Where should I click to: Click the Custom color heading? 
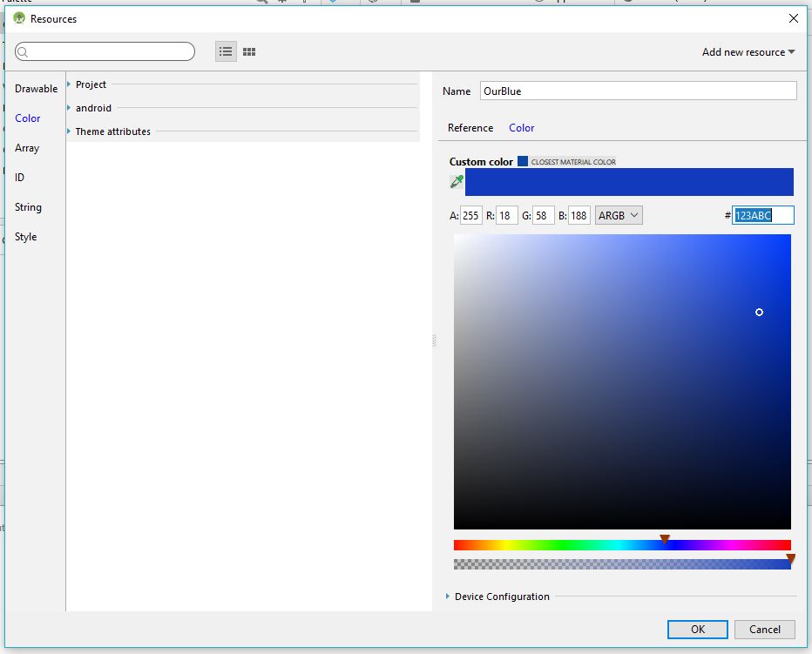point(481,162)
